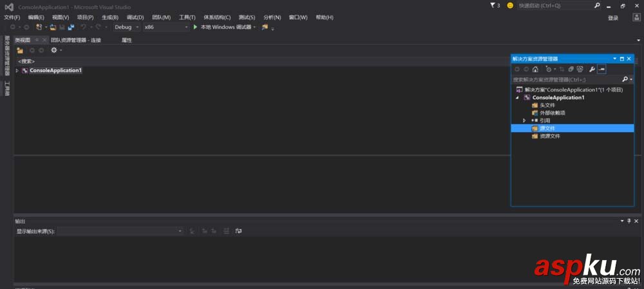Click the Visual Studio logo icon
Image resolution: width=644 pixels, height=289 pixels.
pyautogui.click(x=9, y=7)
